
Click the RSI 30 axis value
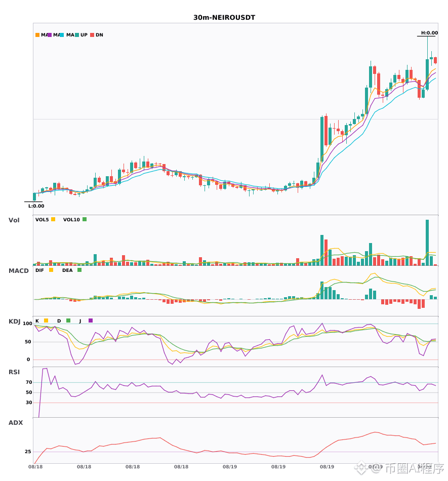tap(29, 403)
